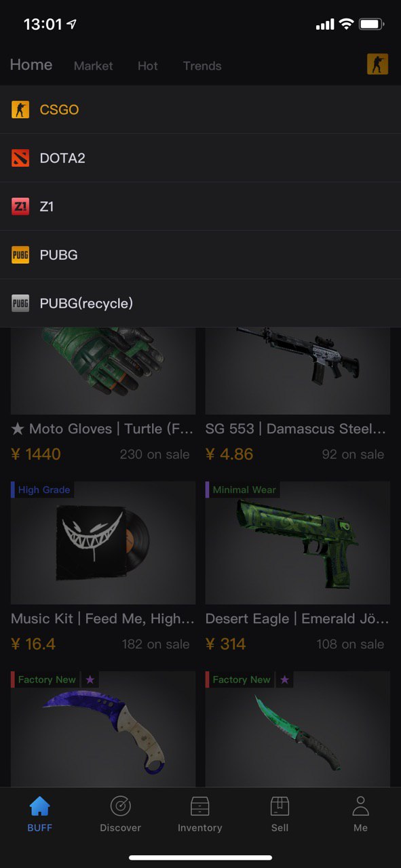Open the Market tab
Viewport: 401px width, 868px height.
pos(94,66)
